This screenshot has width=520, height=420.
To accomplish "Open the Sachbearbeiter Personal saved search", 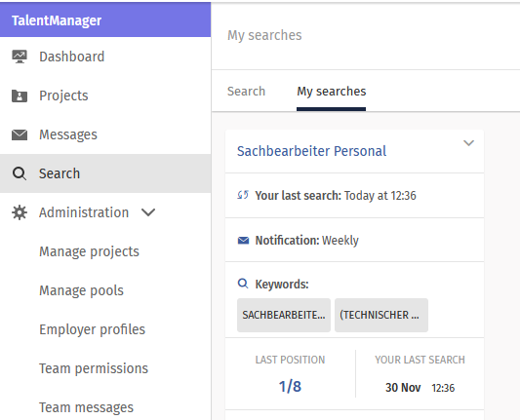I will 311,151.
